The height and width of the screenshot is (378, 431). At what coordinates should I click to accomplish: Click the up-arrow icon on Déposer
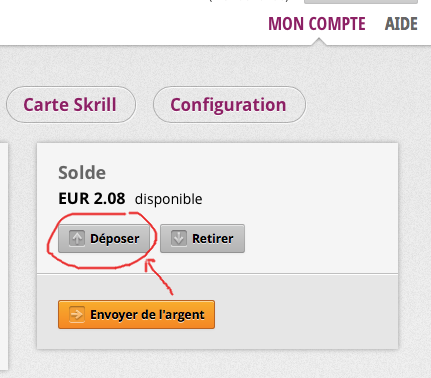point(77,238)
